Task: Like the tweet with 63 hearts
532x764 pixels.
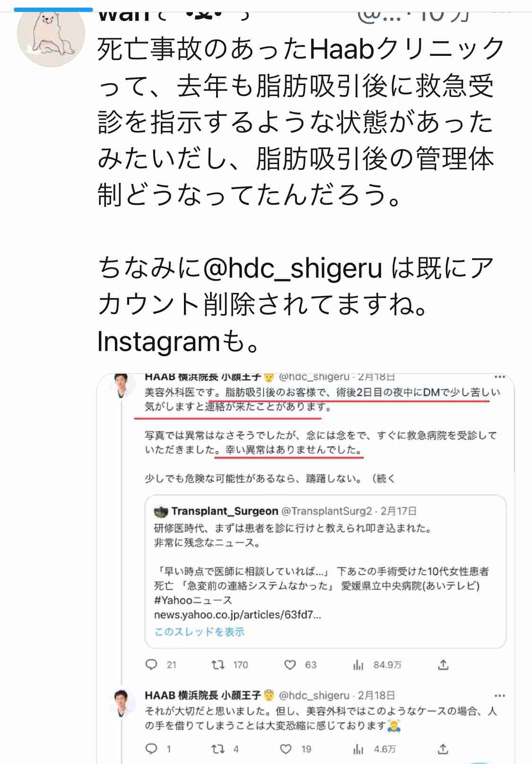Action: [290, 665]
